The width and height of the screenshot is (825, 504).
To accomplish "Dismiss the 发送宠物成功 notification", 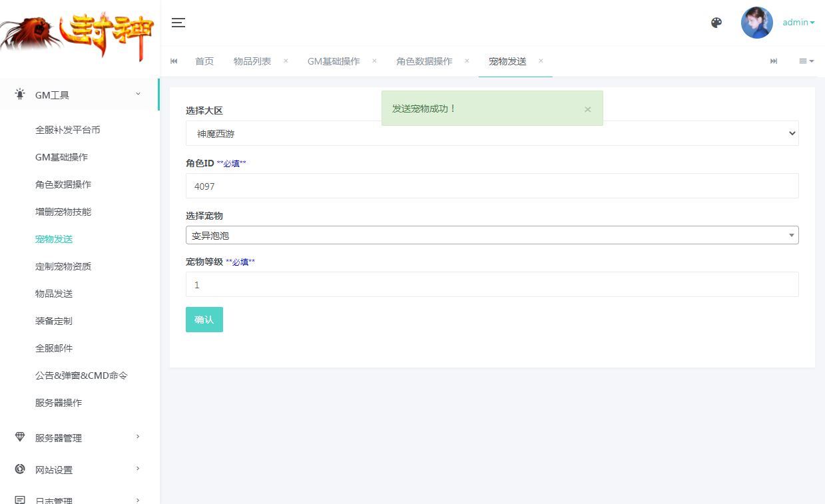I will tap(588, 109).
